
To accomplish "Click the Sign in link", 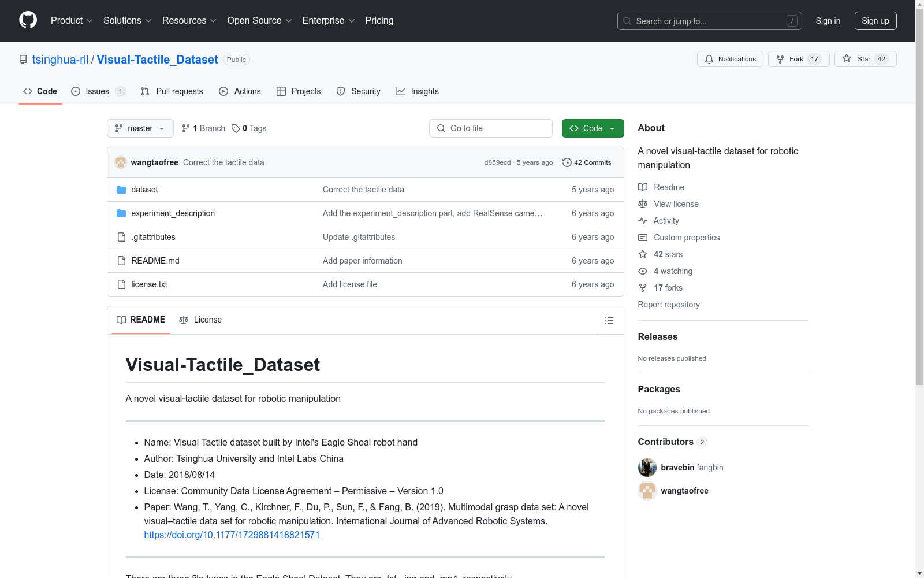I will pos(828,21).
